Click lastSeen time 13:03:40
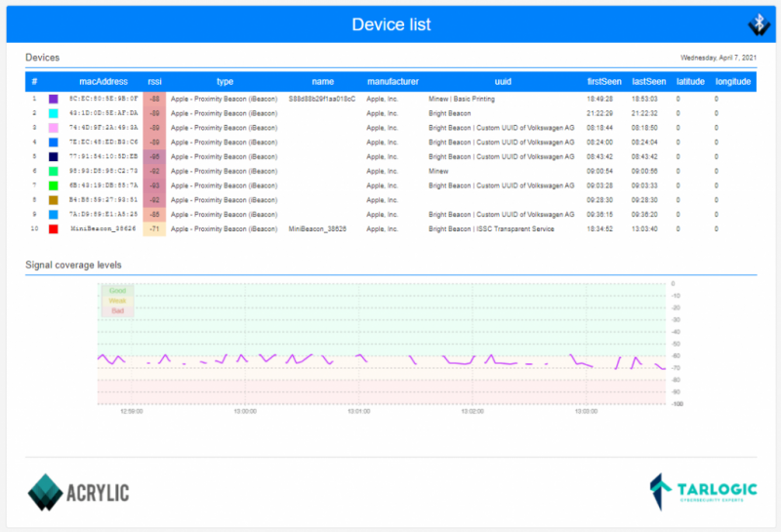 tap(644, 229)
